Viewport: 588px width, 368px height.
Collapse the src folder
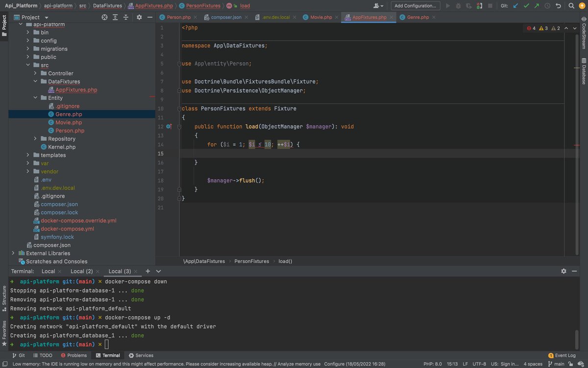[x=28, y=65]
